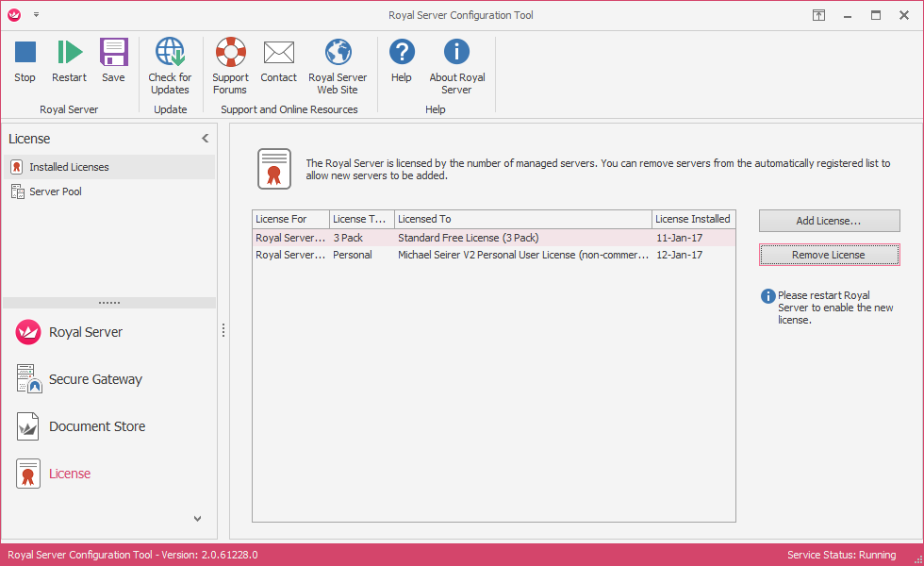This screenshot has width=924, height=566.
Task: Toggle ribbon display options button
Action: (818, 15)
